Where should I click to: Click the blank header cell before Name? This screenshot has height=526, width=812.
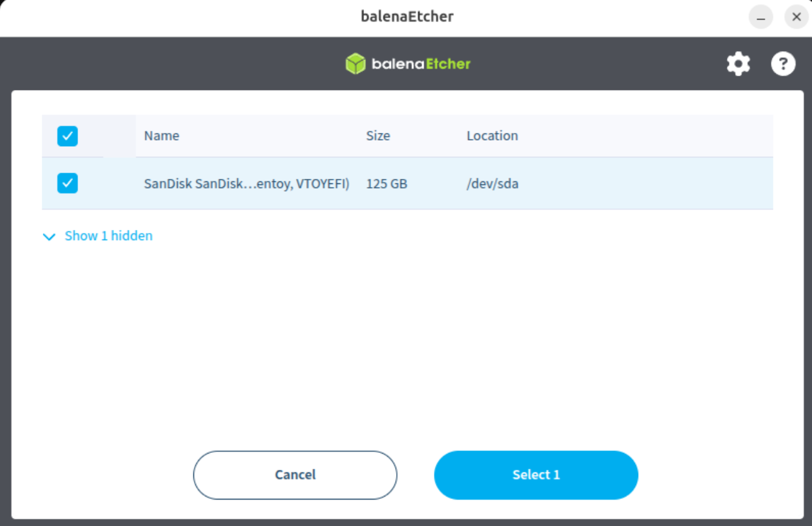120,136
